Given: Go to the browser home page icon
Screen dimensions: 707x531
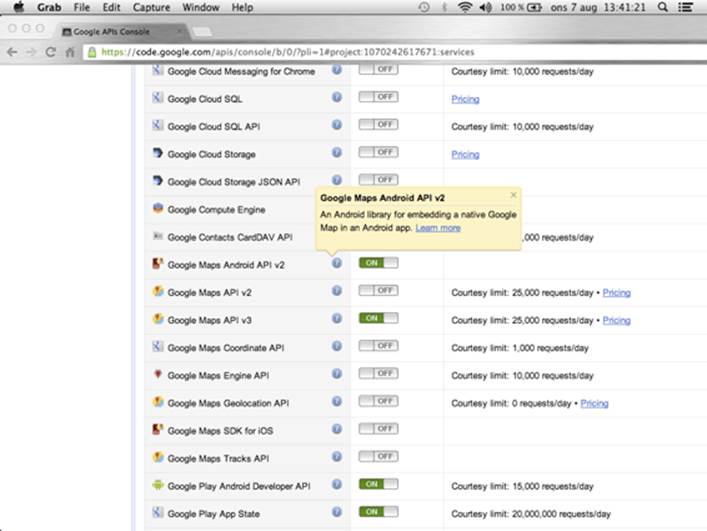Looking at the screenshot, I should 70,52.
